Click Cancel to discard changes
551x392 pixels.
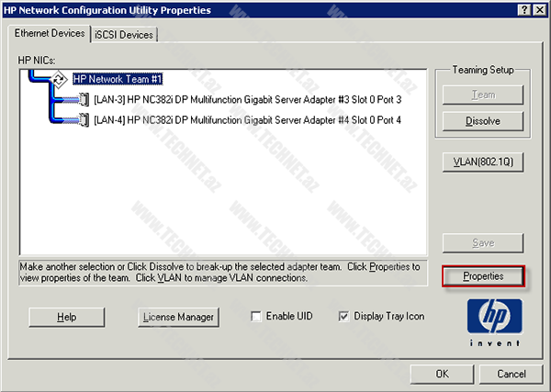511,374
